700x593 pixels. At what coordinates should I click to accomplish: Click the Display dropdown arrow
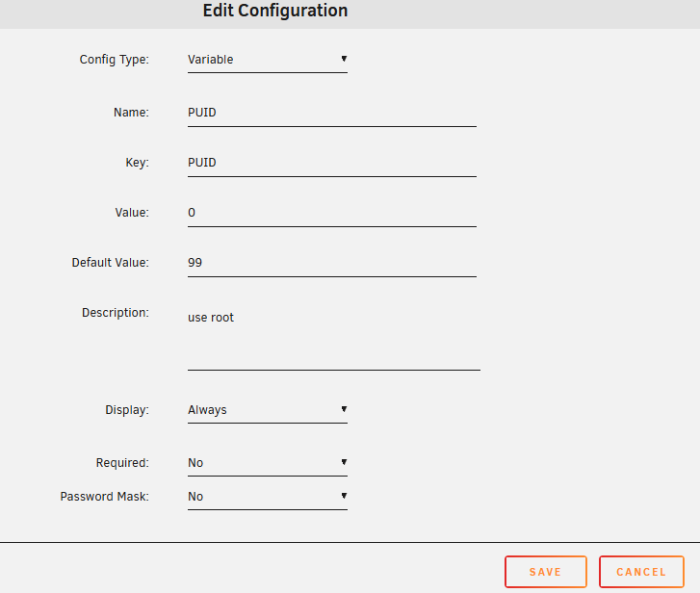pos(344,409)
